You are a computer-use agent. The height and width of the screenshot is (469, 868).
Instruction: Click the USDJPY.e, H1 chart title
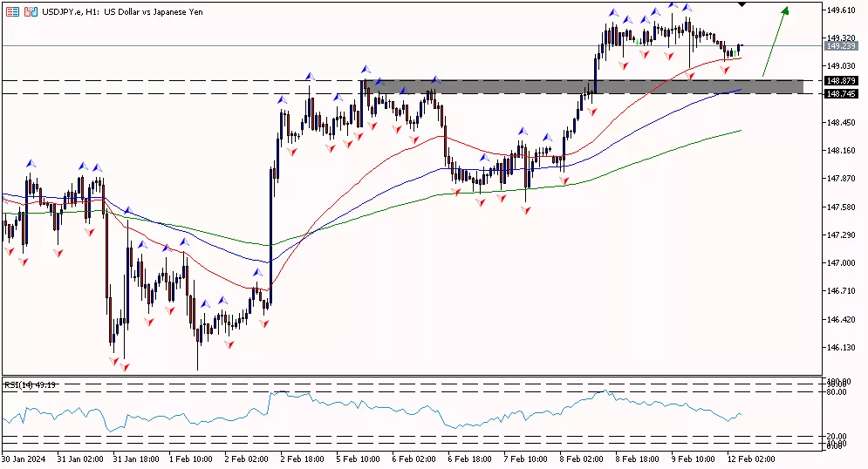point(122,11)
